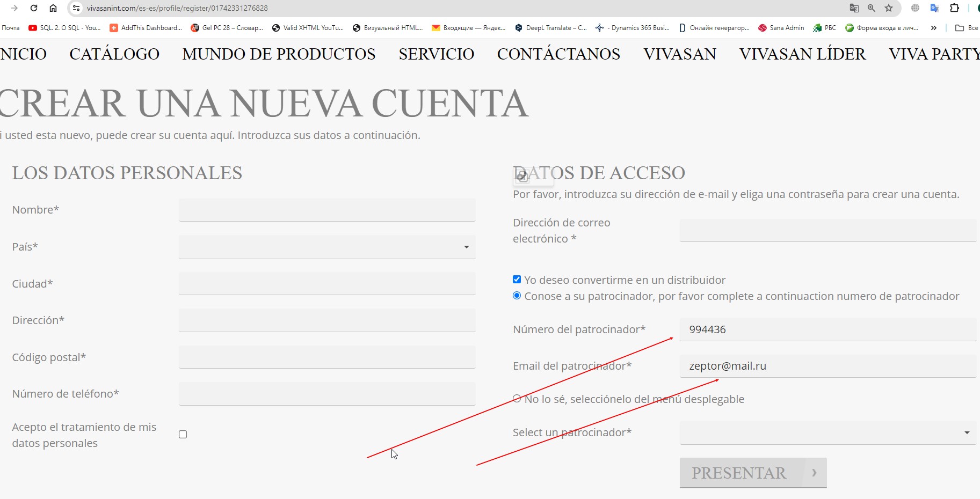Expand the País dropdown

(327, 247)
